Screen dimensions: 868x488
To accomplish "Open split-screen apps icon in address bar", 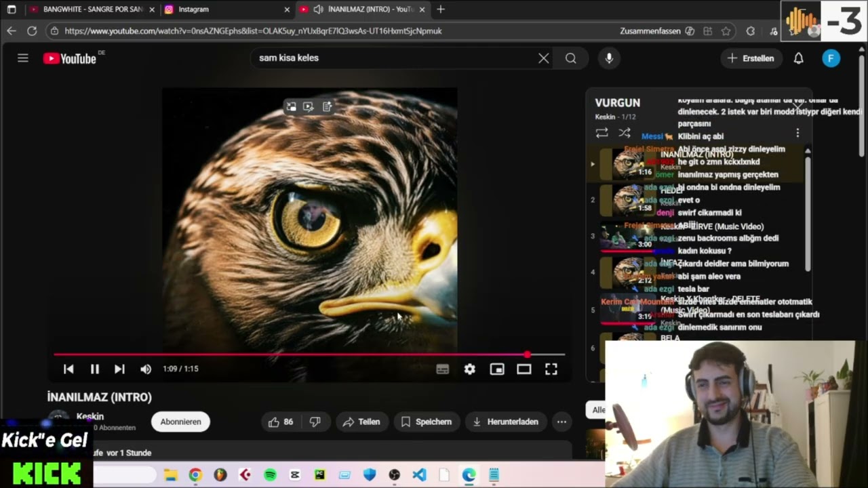I will (x=708, y=31).
